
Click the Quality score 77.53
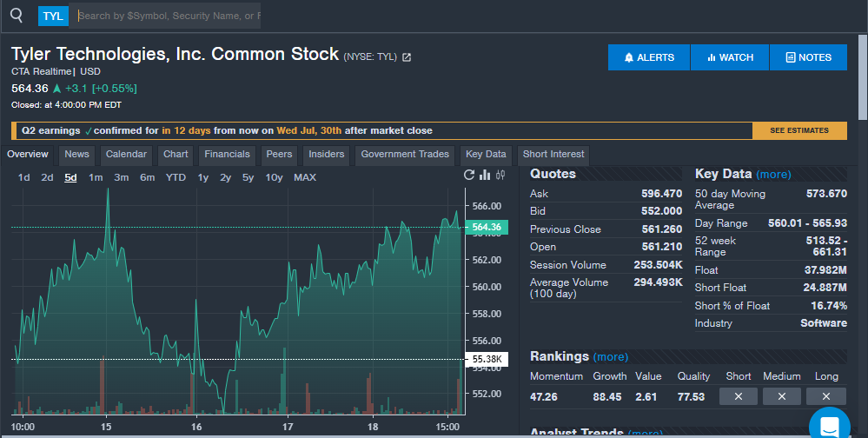(691, 397)
